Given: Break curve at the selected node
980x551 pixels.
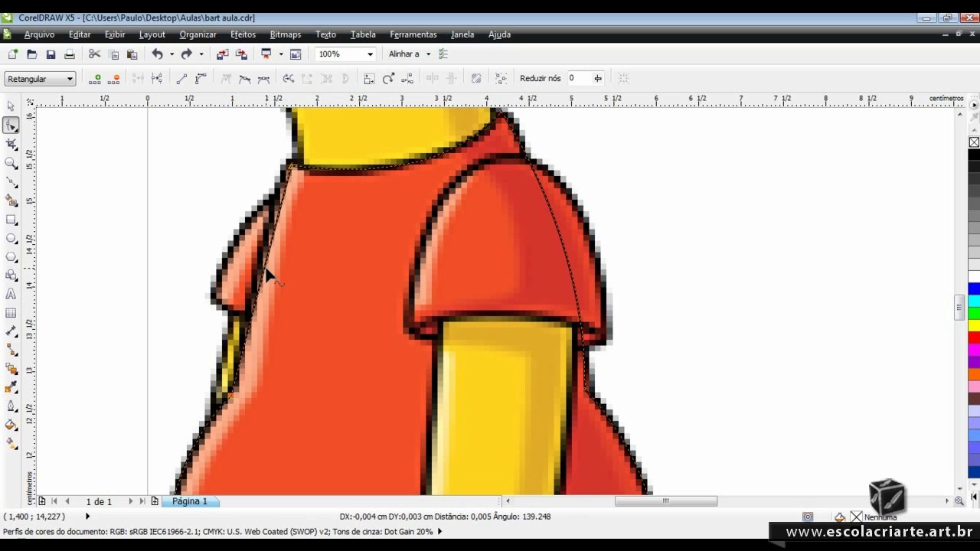Looking at the screenshot, I should tap(157, 78).
